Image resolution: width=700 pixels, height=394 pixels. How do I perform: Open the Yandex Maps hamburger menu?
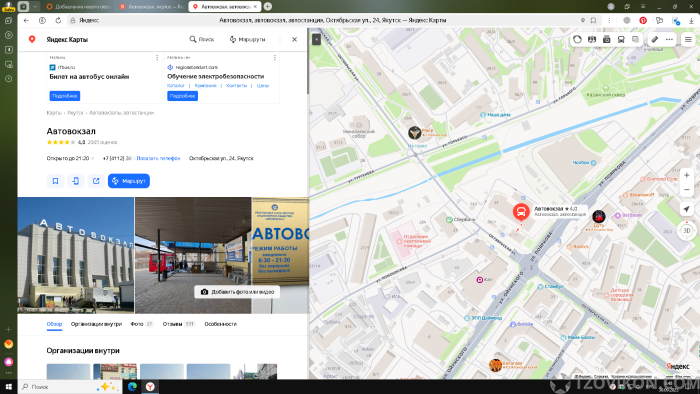[688, 39]
